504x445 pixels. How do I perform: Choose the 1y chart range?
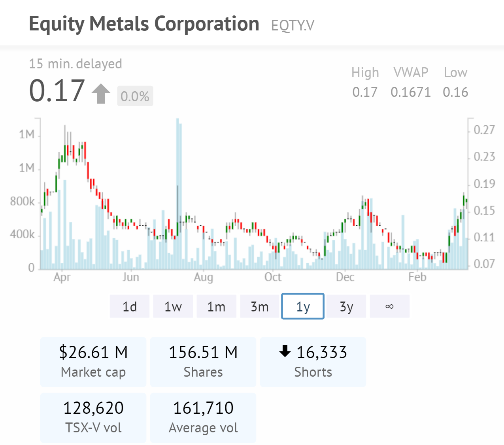pos(303,306)
